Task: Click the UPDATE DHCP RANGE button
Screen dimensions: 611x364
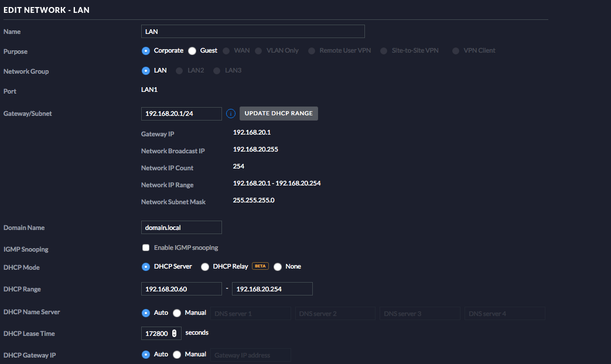Action: click(279, 114)
